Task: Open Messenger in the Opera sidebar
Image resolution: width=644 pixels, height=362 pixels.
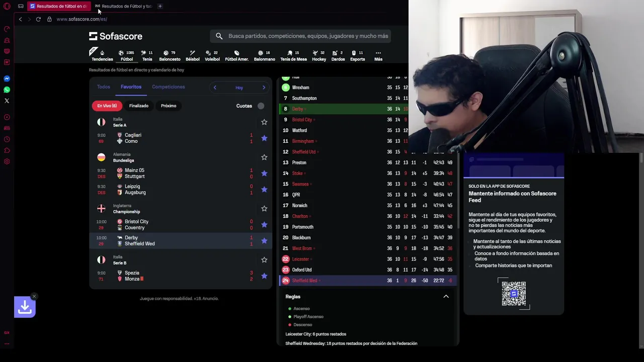Action: coord(7,78)
